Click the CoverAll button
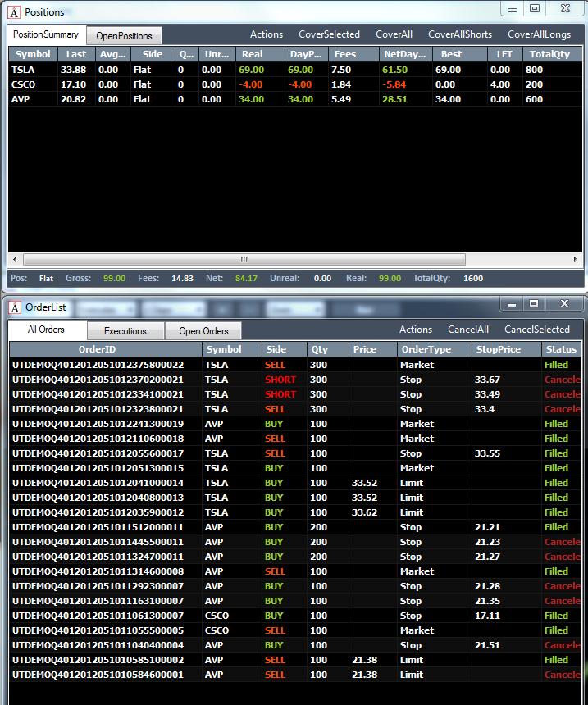 tap(394, 34)
